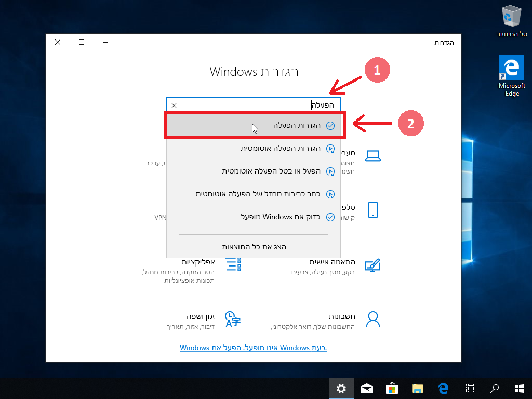Open the Windows Start menu

519,389
